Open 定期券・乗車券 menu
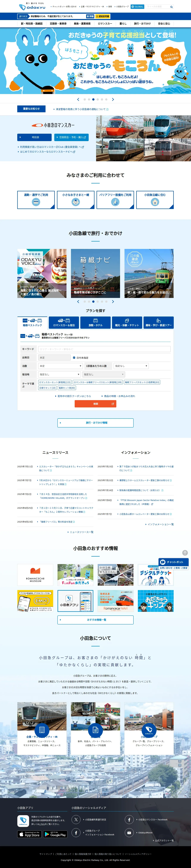Screen dimensions: 191x868 [x=58, y=24]
